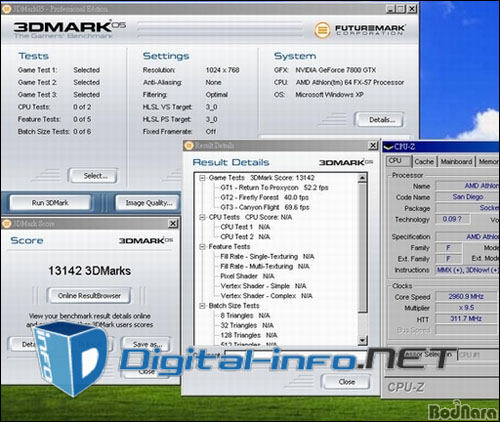Collapse the CPU Tests tree node
500x422 pixels.
[202, 217]
